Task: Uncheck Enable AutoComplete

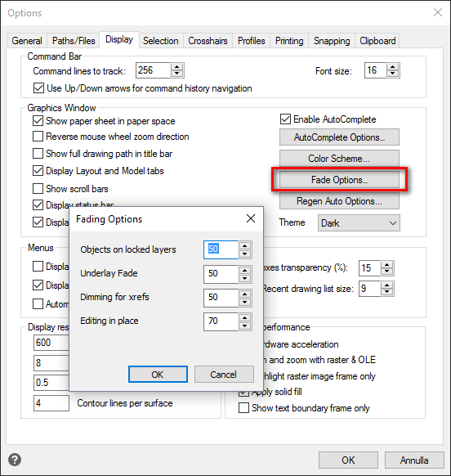Action: click(285, 119)
